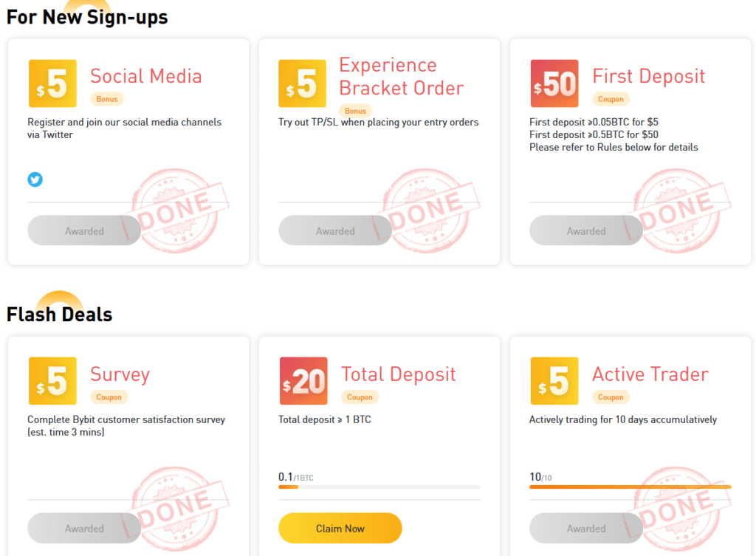Click the Coupon tag on First Deposit
Image resolution: width=756 pixels, height=556 pixels.
(613, 98)
